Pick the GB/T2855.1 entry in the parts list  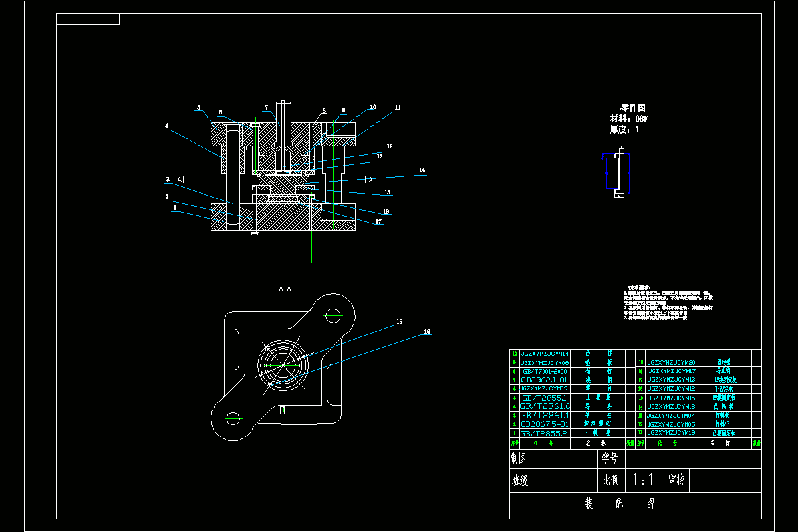[x=543, y=397]
